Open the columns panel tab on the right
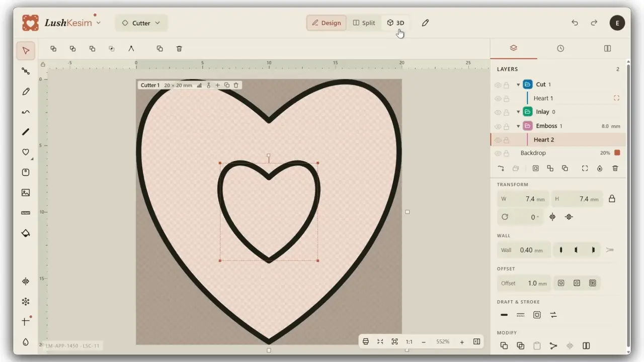644x362 pixels. tap(607, 48)
